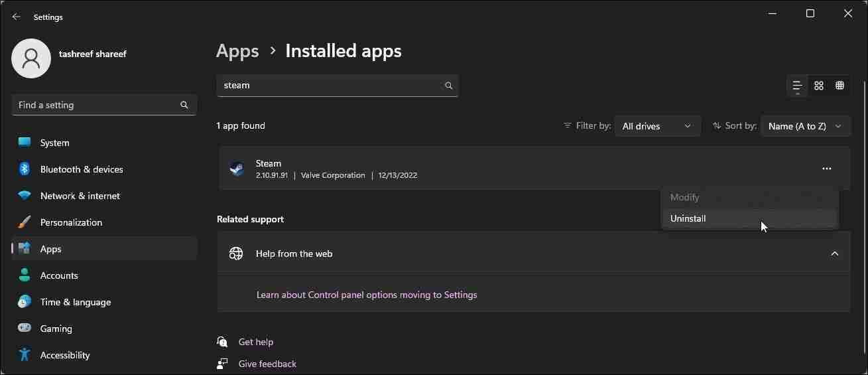Click the Give feedback link
The height and width of the screenshot is (375, 868).
click(x=267, y=364)
